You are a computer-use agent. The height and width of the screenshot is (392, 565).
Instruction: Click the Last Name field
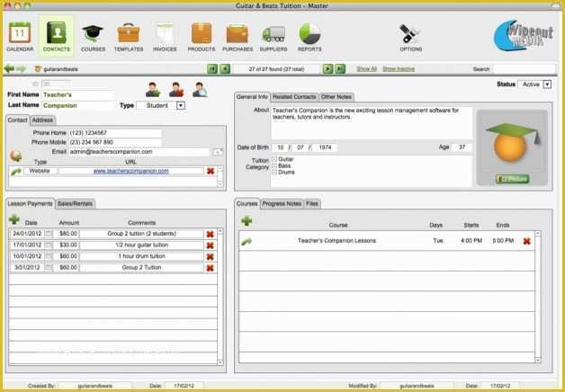point(77,106)
